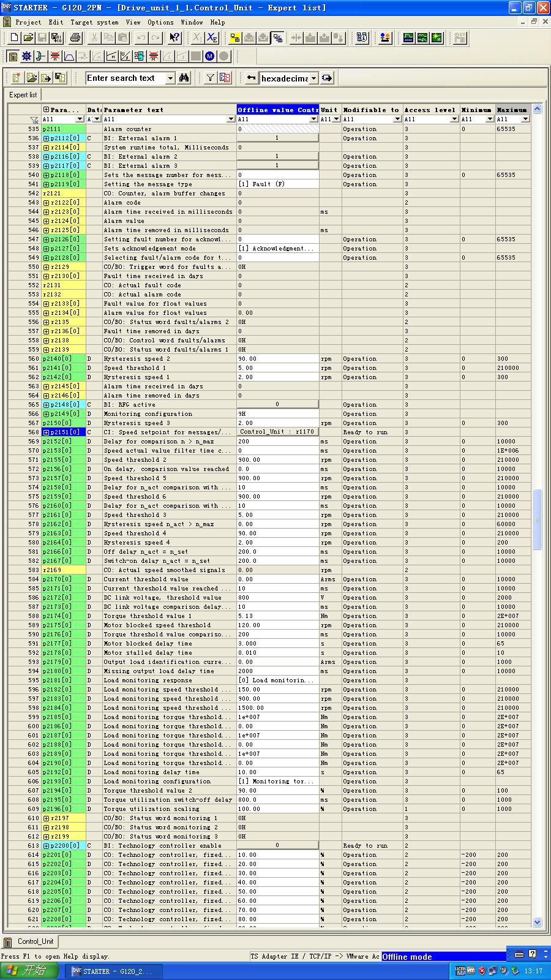Image resolution: width=551 pixels, height=980 pixels.
Task: Expand parameter r2122[0] indices
Action: (x=47, y=203)
